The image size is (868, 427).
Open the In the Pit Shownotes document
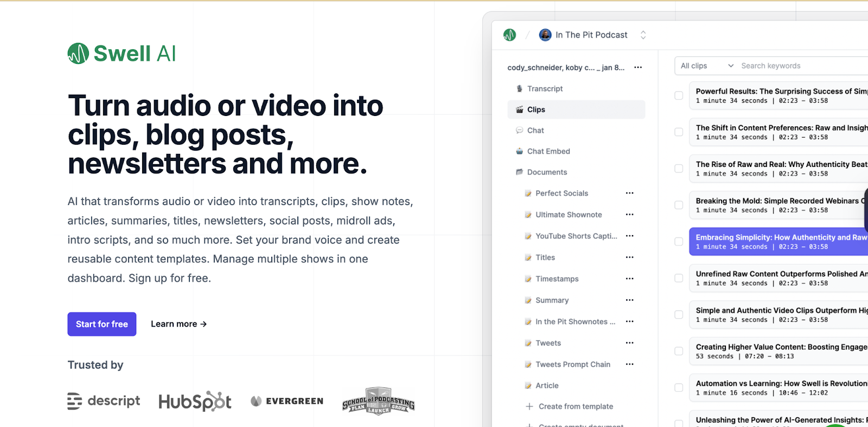575,322
